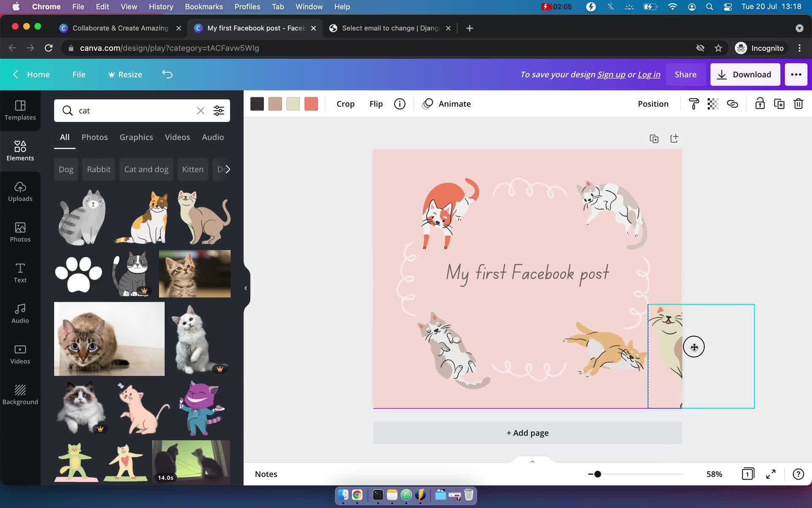The width and height of the screenshot is (812, 508).
Task: Follow the Sign up link
Action: (x=611, y=75)
